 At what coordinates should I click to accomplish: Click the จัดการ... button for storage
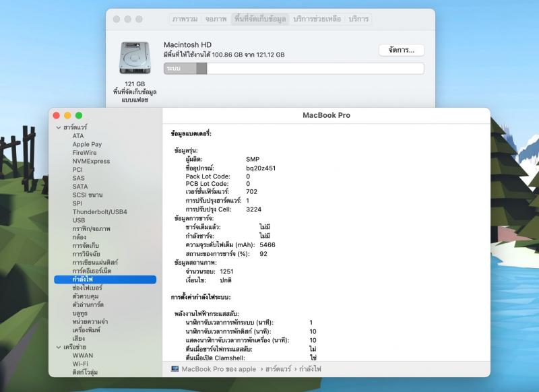[x=402, y=50]
